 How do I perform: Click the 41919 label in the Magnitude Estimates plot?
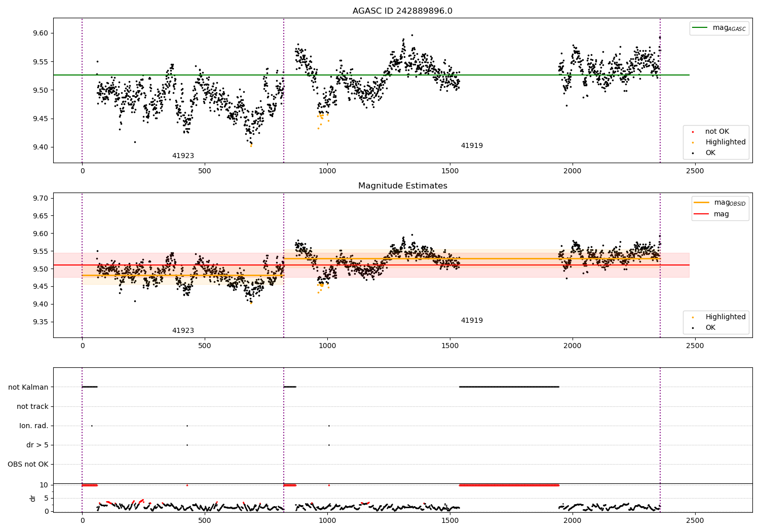472,321
